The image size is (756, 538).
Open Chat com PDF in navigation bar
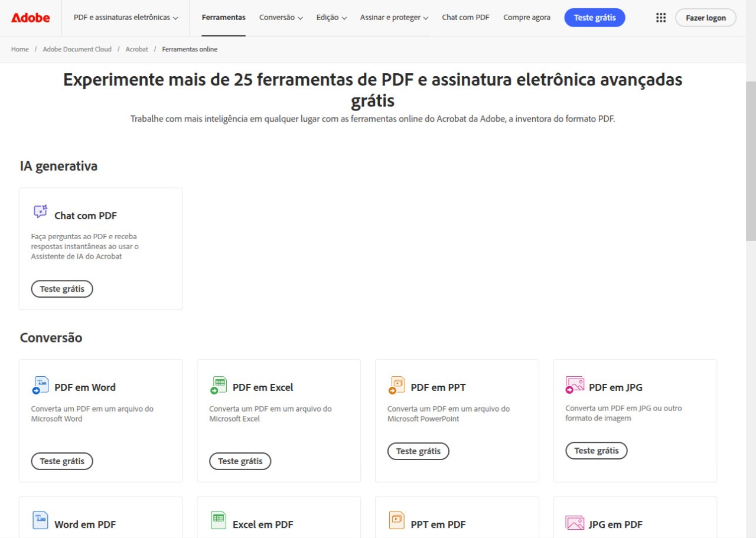[x=465, y=18]
